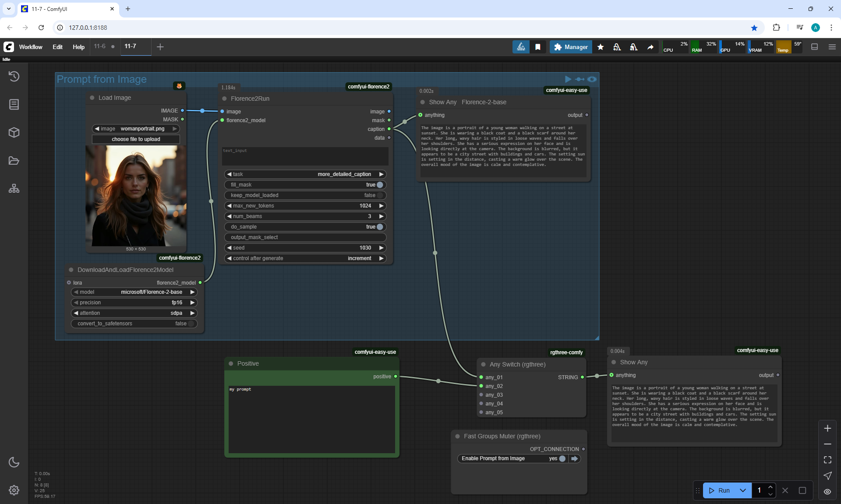Viewport: 841px width, 504px height.
Task: Toggle Enable Prompt from Image switch
Action: 562,458
